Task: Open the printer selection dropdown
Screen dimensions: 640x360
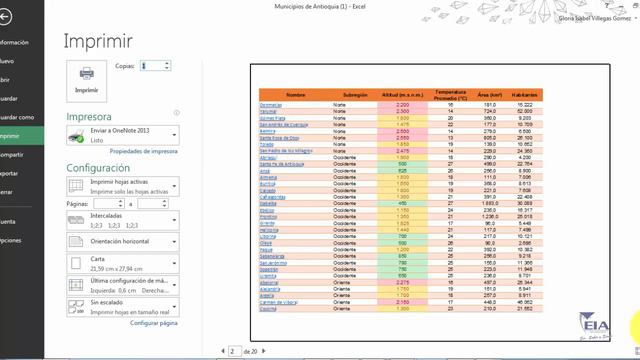Action: tap(123, 135)
